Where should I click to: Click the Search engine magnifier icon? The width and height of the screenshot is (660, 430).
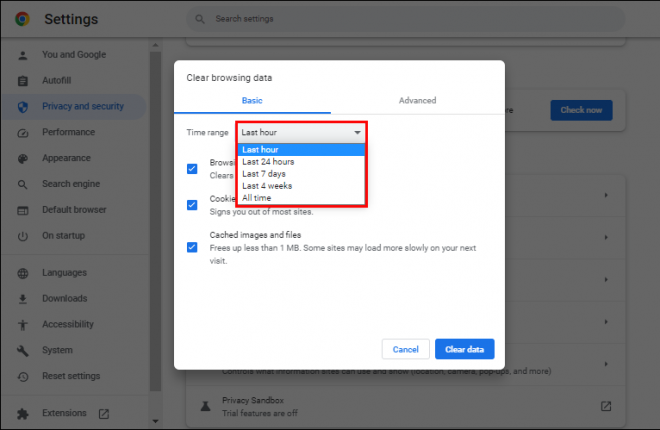coord(22,184)
